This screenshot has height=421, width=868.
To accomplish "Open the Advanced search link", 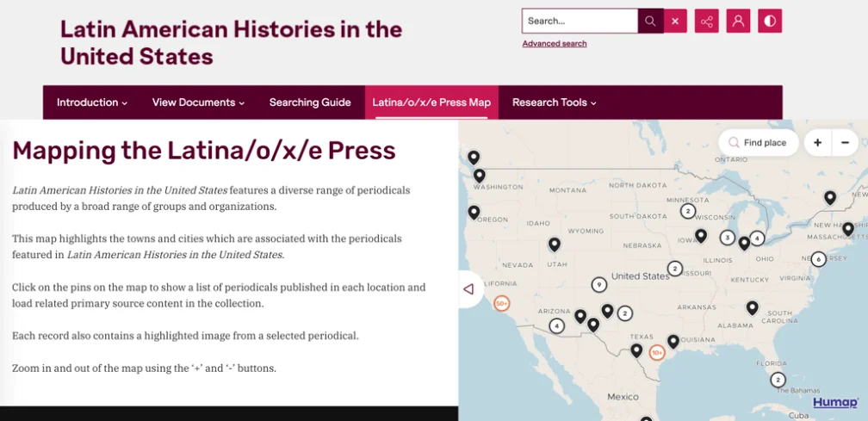I will (x=555, y=44).
